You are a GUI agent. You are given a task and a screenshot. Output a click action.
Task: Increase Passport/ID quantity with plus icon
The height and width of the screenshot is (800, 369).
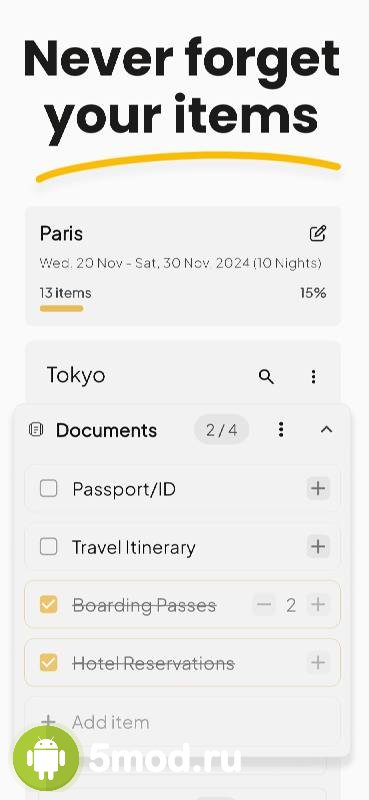coord(318,488)
